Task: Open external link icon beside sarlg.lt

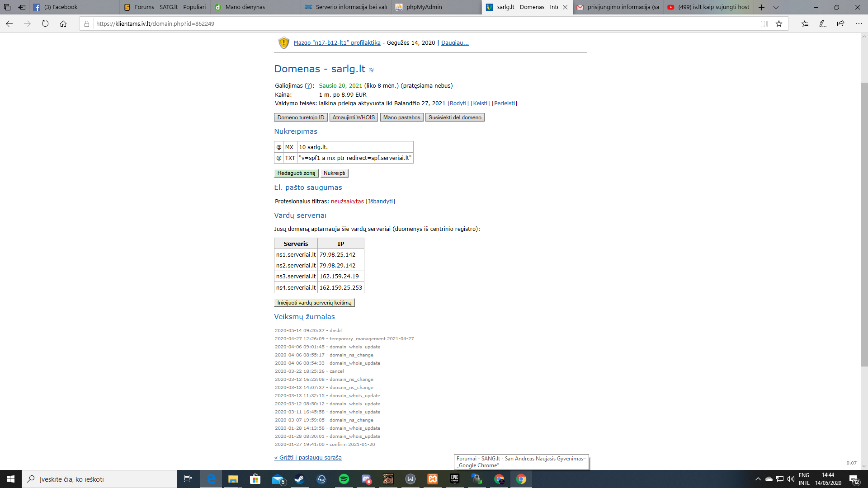Action: [371, 70]
